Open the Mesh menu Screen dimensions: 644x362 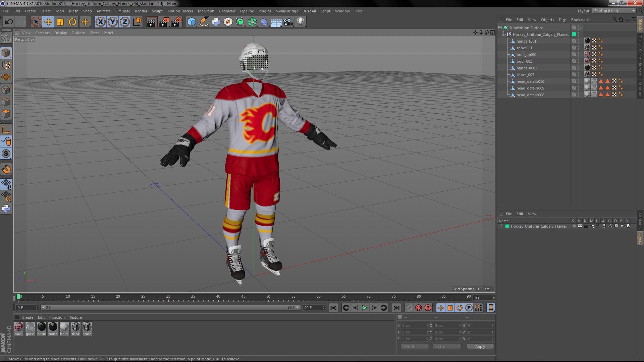73,11
